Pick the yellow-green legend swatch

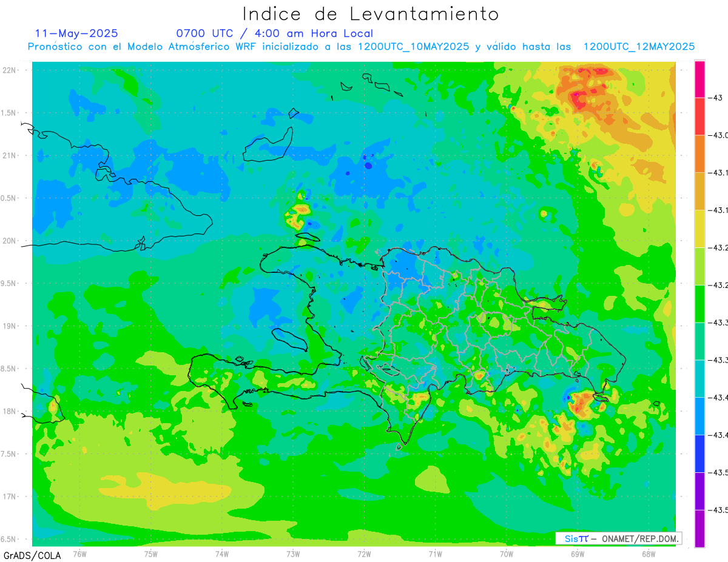(699, 266)
